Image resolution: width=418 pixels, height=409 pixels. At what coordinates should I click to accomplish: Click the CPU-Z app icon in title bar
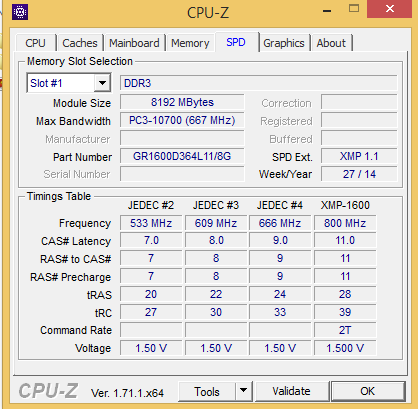(x=20, y=13)
